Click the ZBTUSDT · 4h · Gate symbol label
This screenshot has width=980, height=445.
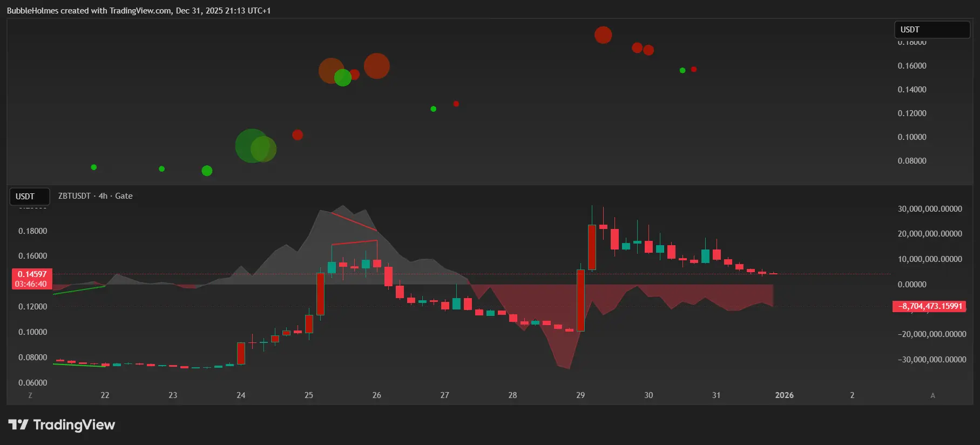click(x=96, y=196)
